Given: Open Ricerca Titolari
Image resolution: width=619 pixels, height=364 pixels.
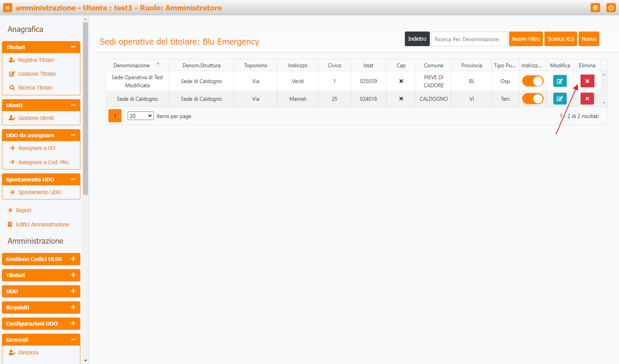Looking at the screenshot, I should coord(35,88).
